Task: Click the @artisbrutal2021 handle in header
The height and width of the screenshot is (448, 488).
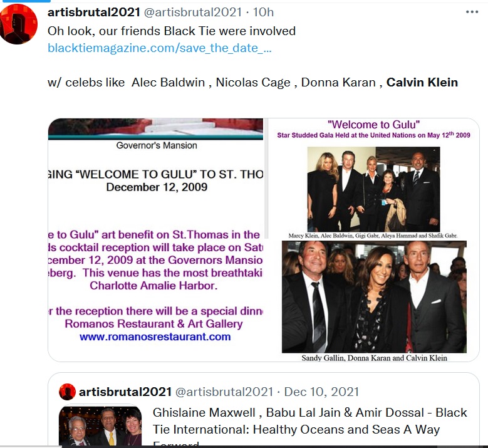Action: 193,12
